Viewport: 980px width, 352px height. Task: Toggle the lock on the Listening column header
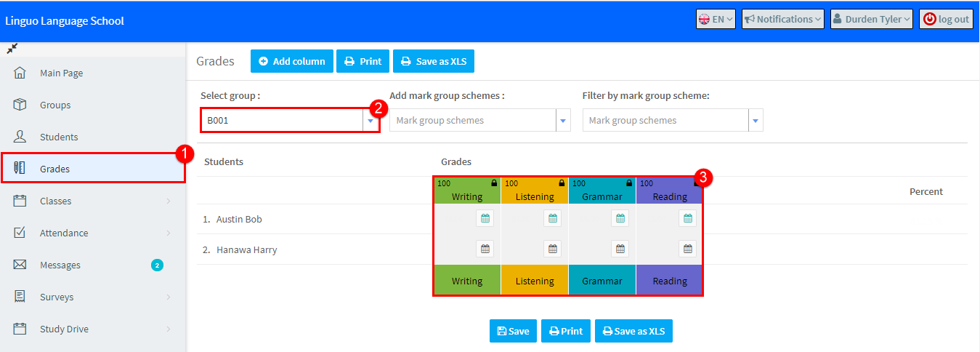point(562,183)
